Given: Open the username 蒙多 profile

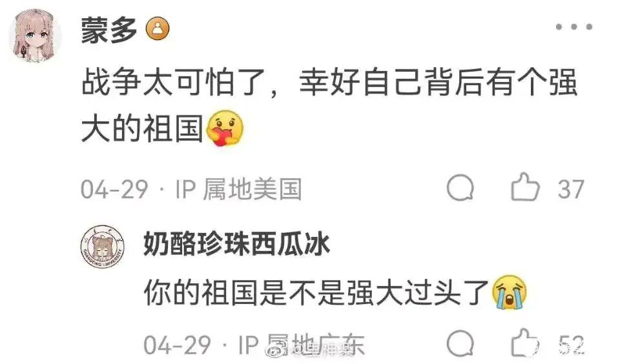Looking at the screenshot, I should pos(109,30).
